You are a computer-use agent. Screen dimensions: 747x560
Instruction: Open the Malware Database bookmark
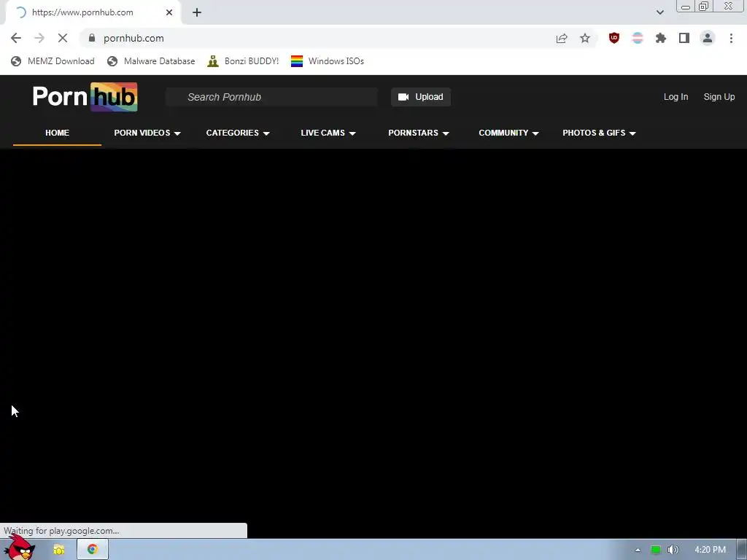(x=151, y=61)
